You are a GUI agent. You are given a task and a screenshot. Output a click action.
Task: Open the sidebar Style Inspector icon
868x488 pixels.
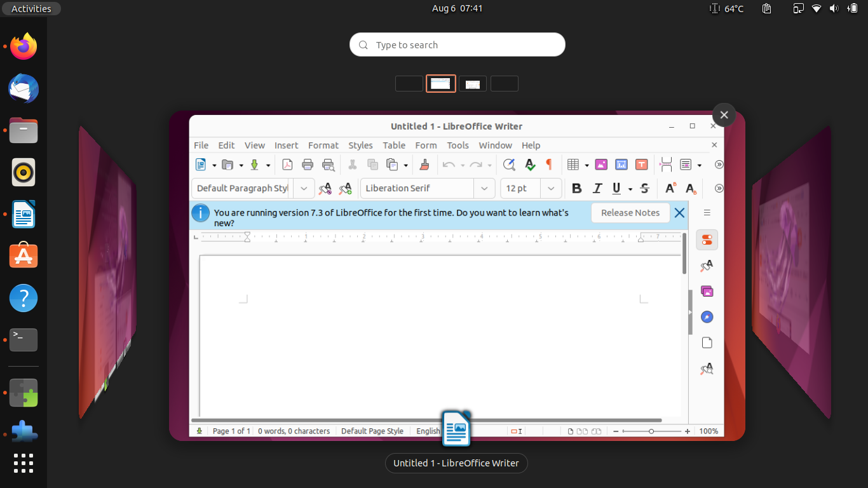707,369
